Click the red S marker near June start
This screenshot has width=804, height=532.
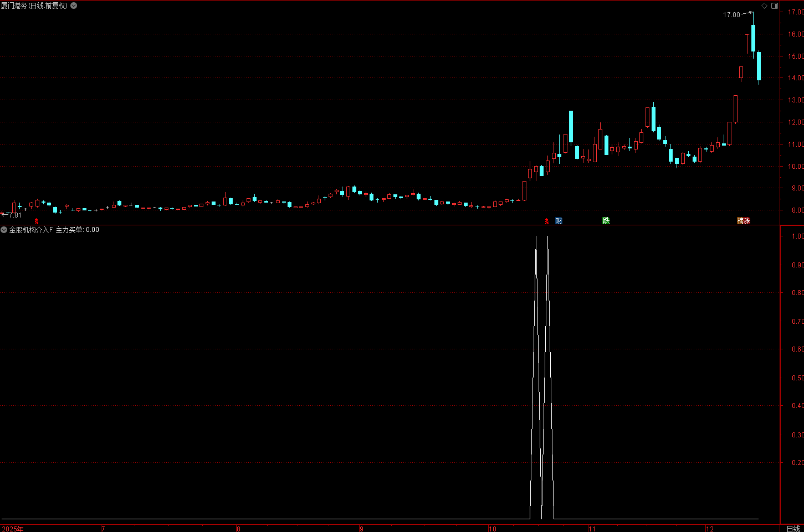37,221
